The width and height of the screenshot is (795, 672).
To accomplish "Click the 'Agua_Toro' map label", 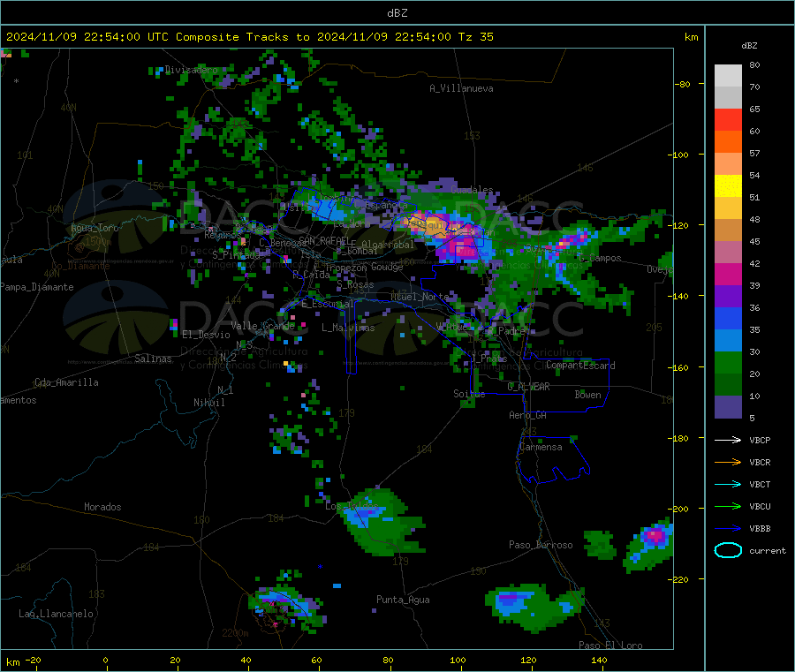I will (x=95, y=228).
